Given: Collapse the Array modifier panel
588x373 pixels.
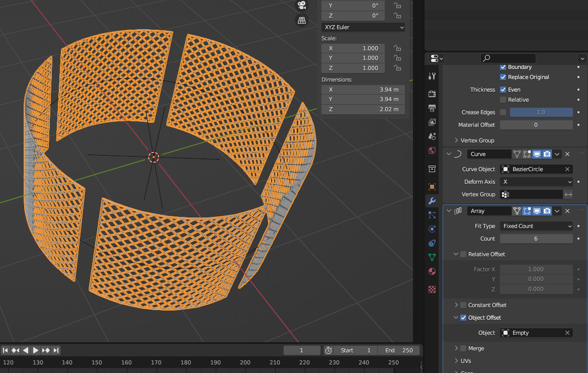Looking at the screenshot, I should [x=449, y=211].
